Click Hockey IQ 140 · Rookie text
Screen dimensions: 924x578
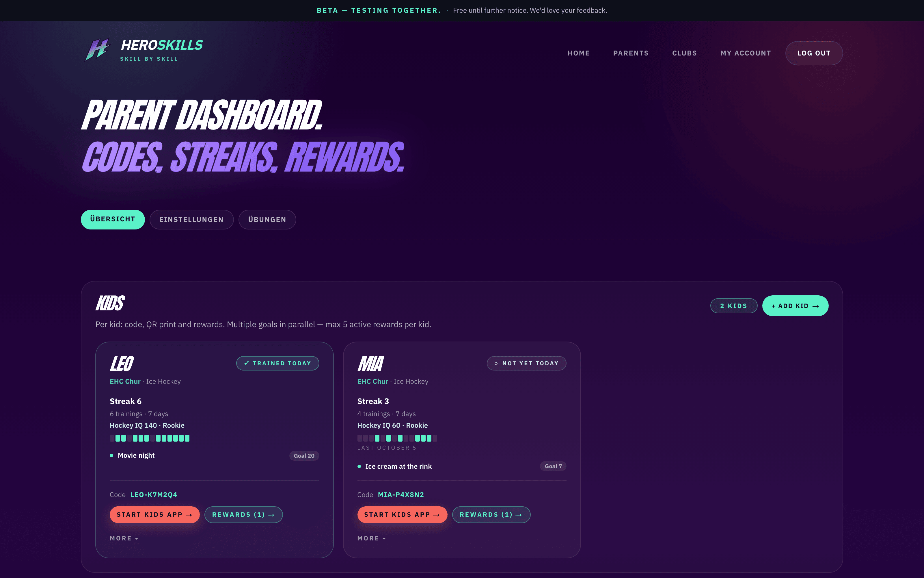(147, 425)
